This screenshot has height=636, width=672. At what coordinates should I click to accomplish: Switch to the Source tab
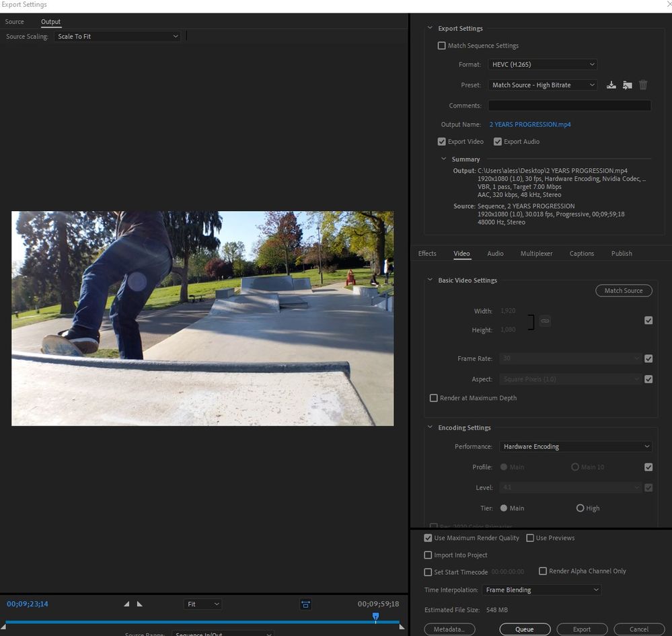15,22
